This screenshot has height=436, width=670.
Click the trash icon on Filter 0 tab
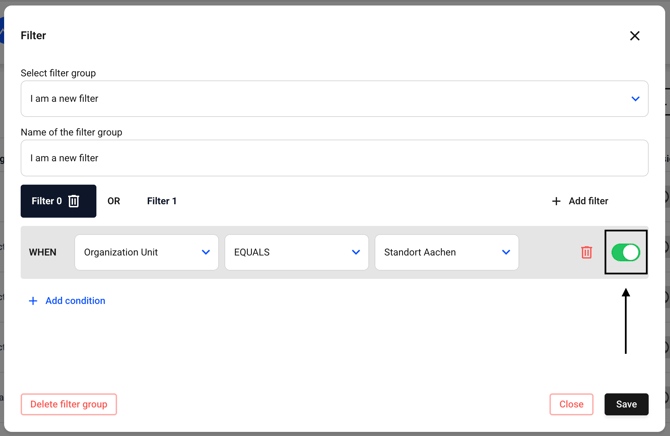pyautogui.click(x=74, y=201)
